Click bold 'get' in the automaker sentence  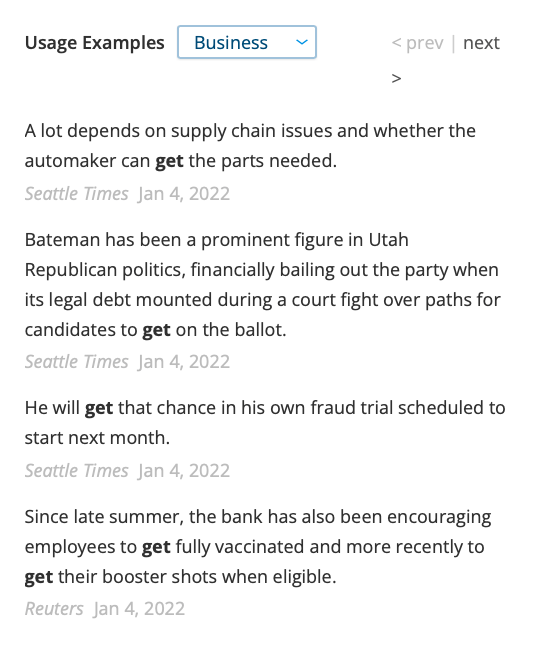[169, 161]
